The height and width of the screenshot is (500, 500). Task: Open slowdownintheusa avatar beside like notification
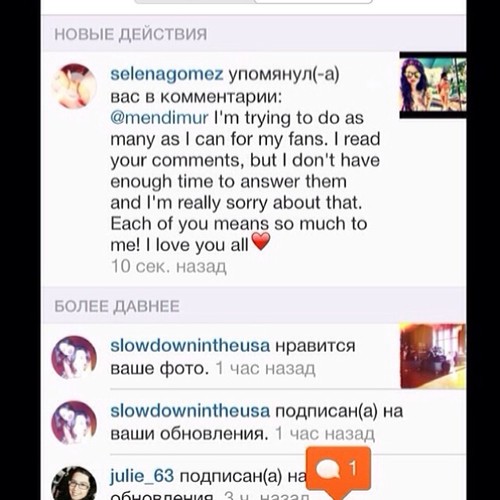coord(74,357)
